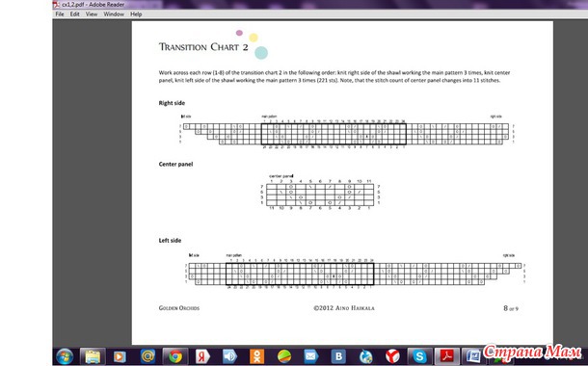Click the Left side section heading

point(170,241)
